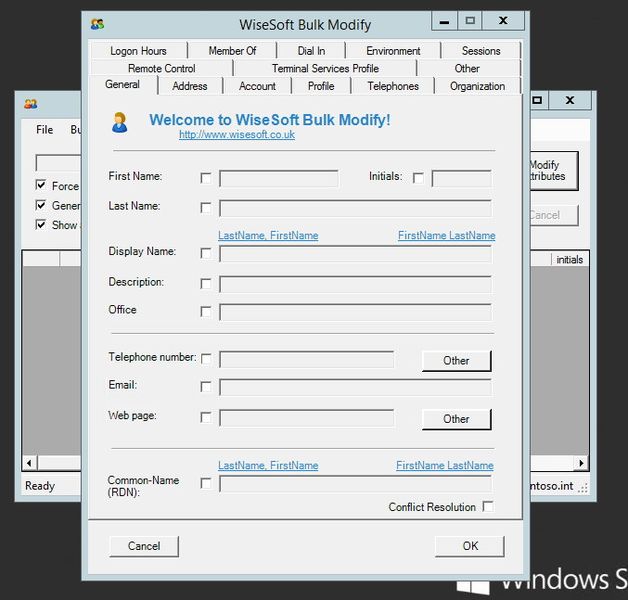Open the Telephones tab
628x600 pixels.
(x=393, y=86)
